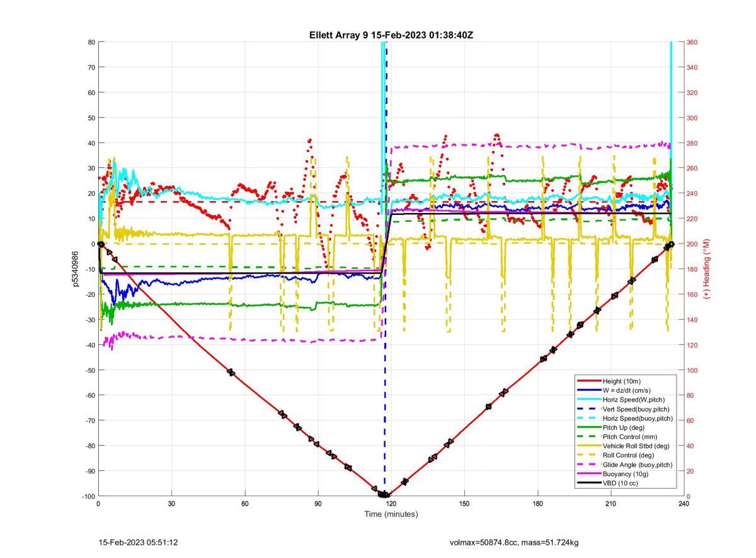Click the 120 tick on the time axis
The image size is (756, 558).
pos(391,504)
